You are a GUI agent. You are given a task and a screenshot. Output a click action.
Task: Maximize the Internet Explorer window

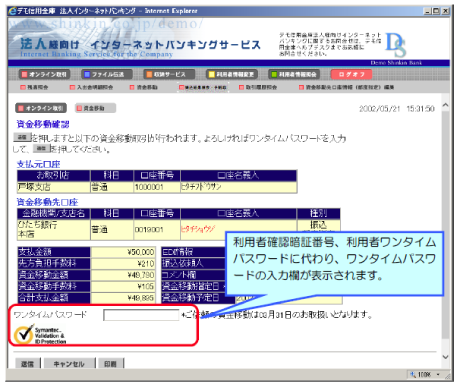click(436, 11)
